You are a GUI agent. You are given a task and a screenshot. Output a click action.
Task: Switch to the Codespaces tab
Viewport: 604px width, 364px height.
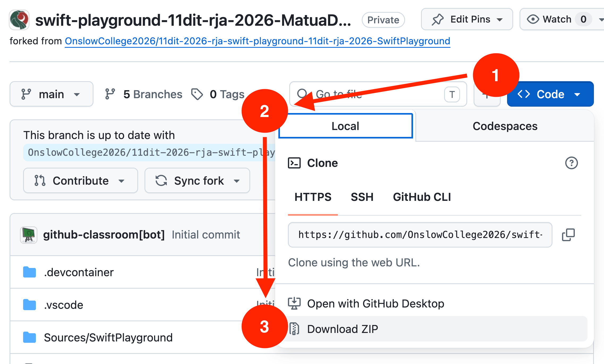tap(505, 126)
